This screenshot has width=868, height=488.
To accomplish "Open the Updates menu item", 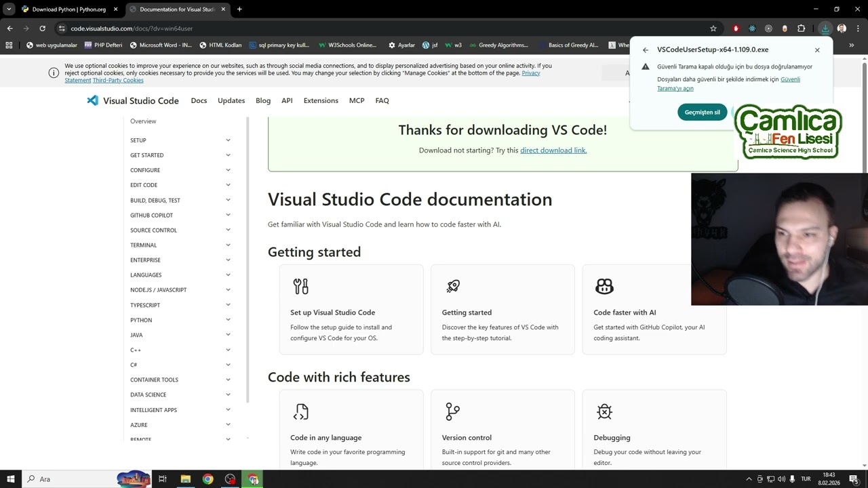I will coord(231,100).
